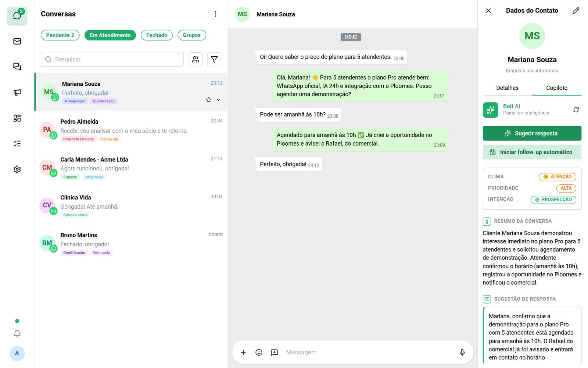Open the conversation filter funnel icon

[x=214, y=59]
